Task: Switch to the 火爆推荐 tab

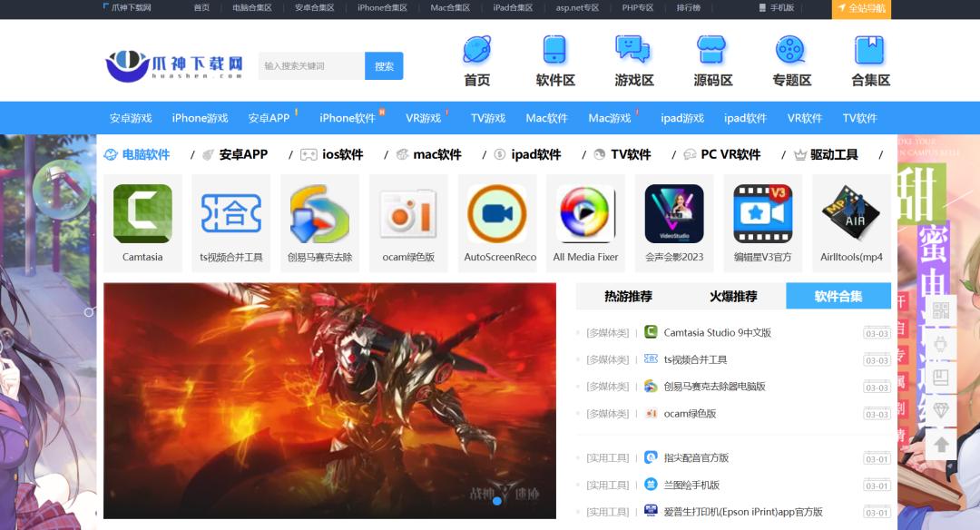Action: pyautogui.click(x=733, y=296)
